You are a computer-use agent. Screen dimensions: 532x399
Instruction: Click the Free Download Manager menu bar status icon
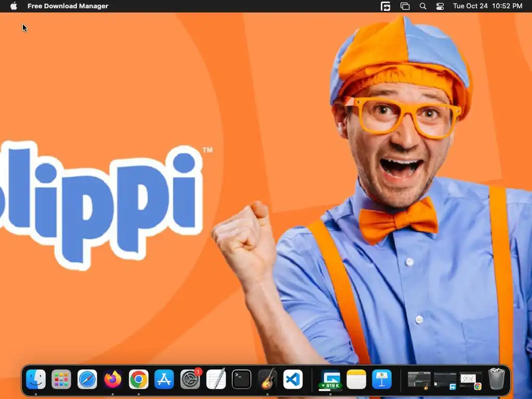[x=385, y=6]
